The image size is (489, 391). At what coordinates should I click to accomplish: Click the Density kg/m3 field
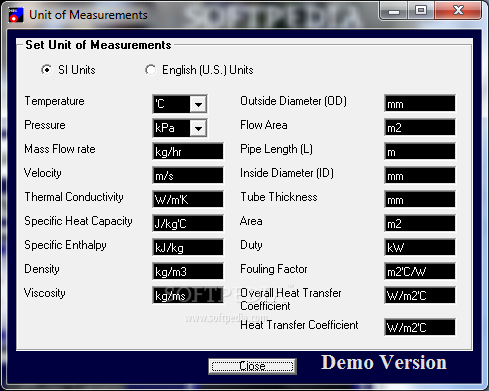(x=188, y=272)
